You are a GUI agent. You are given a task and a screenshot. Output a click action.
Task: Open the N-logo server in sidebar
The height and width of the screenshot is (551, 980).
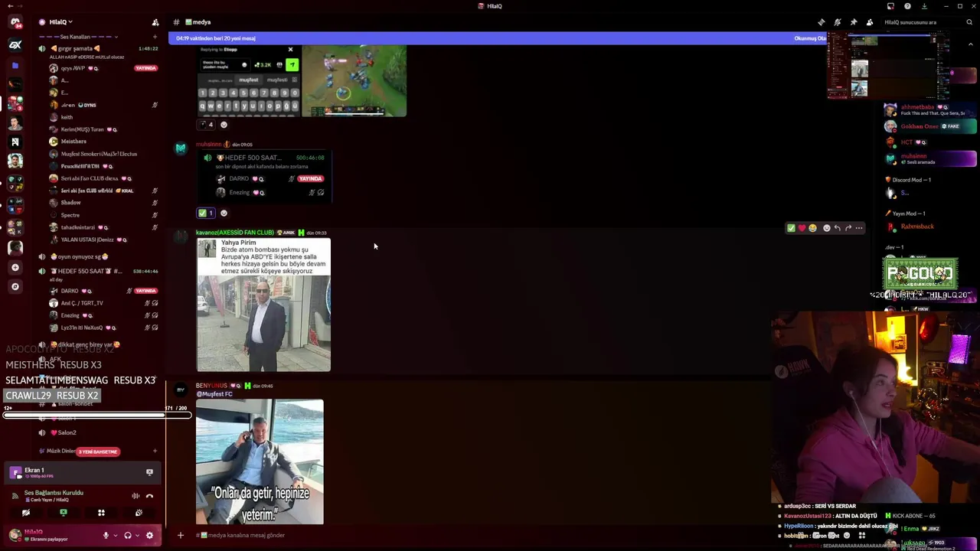tap(15, 142)
